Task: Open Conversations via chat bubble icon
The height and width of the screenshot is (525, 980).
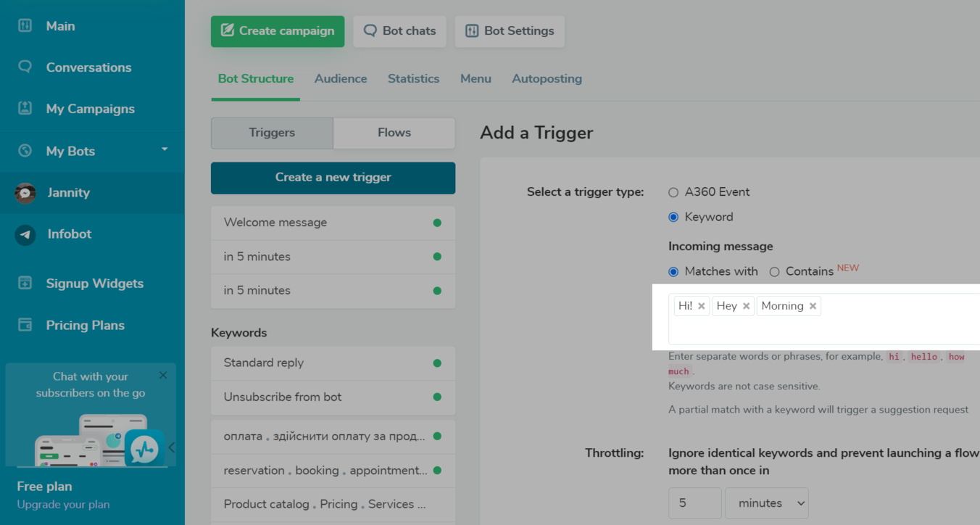Action: [x=25, y=67]
